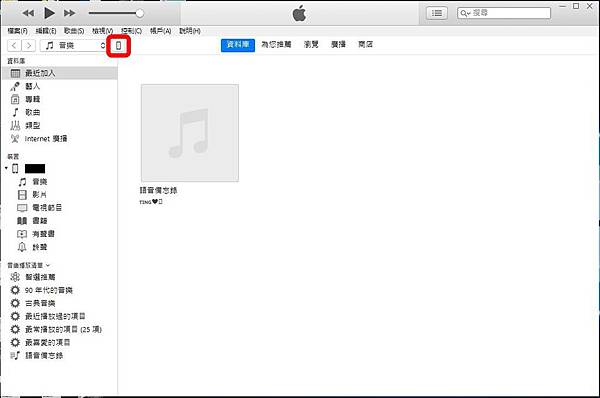Screen dimensions: 600x398
Task: Open the 精選推薦 Genius playlist
Action: coord(40,277)
